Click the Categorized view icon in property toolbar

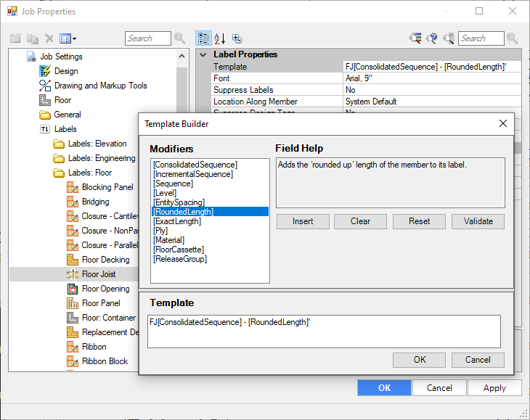(x=204, y=38)
